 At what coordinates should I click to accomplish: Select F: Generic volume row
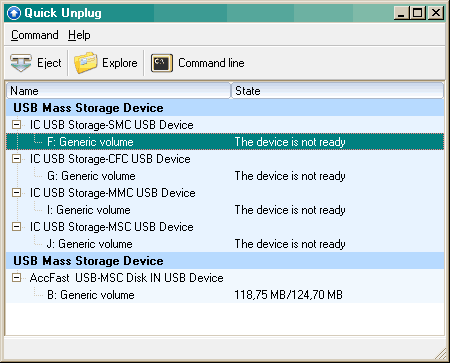click(x=225, y=142)
